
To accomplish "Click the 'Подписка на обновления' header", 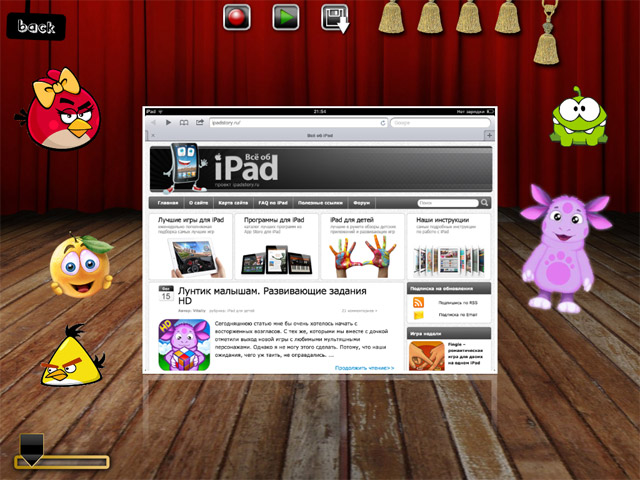I will coord(449,288).
